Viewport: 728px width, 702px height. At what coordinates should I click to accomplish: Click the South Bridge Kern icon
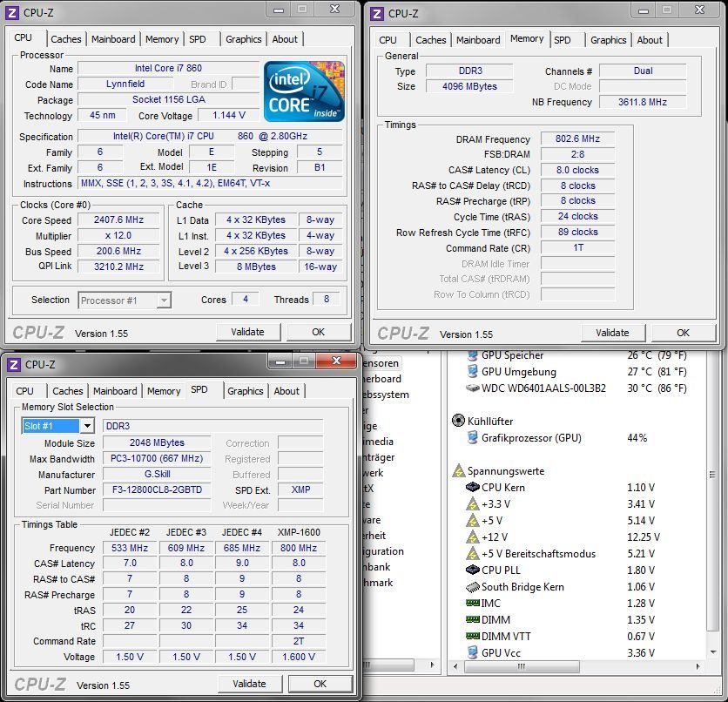tap(472, 587)
